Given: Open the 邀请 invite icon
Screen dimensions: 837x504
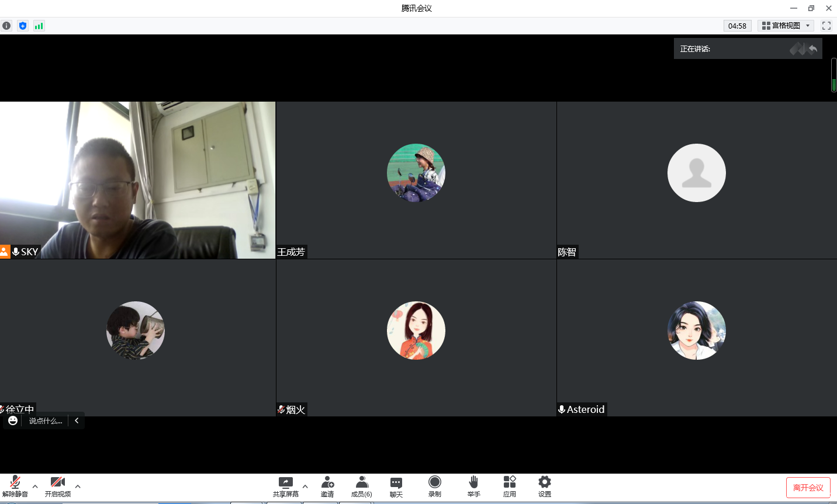Looking at the screenshot, I should point(327,486).
